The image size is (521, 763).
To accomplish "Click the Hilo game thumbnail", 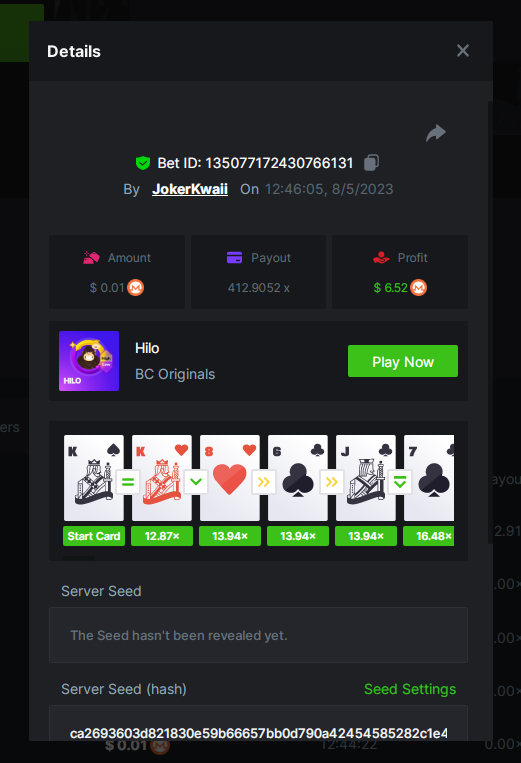I will [x=89, y=361].
